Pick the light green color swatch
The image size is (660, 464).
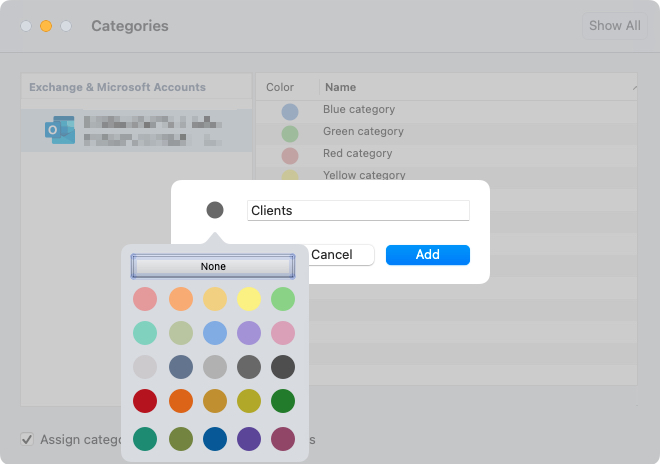283,299
